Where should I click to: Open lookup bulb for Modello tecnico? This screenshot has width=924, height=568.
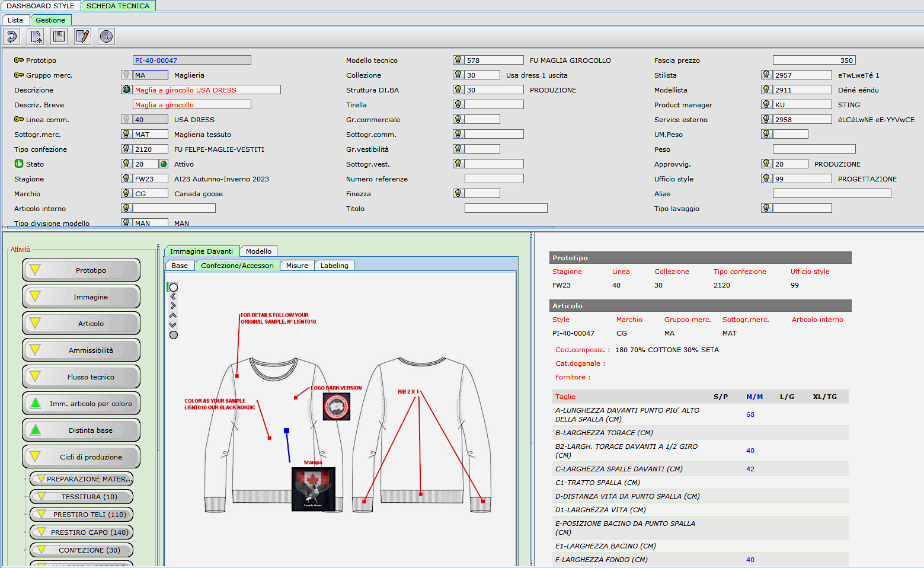(458, 60)
